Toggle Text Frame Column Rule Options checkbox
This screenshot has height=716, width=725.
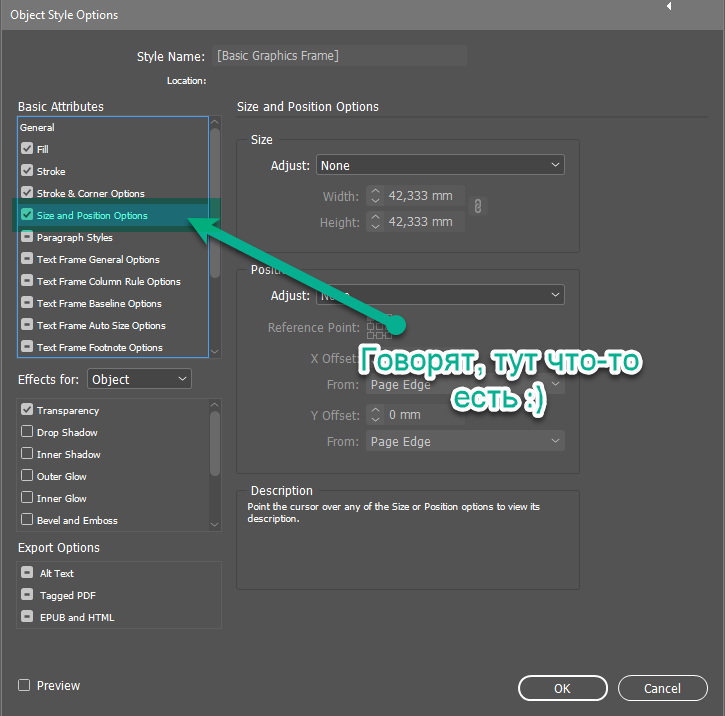27,281
